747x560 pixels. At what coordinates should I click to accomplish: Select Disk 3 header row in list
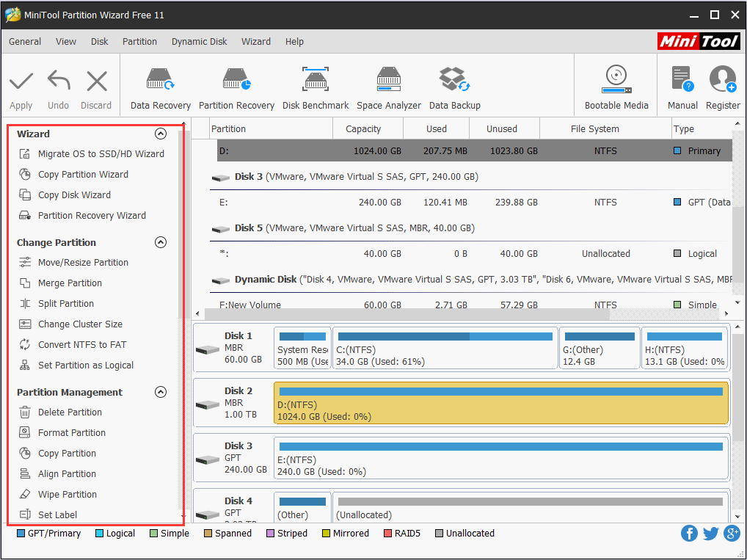[470, 177]
